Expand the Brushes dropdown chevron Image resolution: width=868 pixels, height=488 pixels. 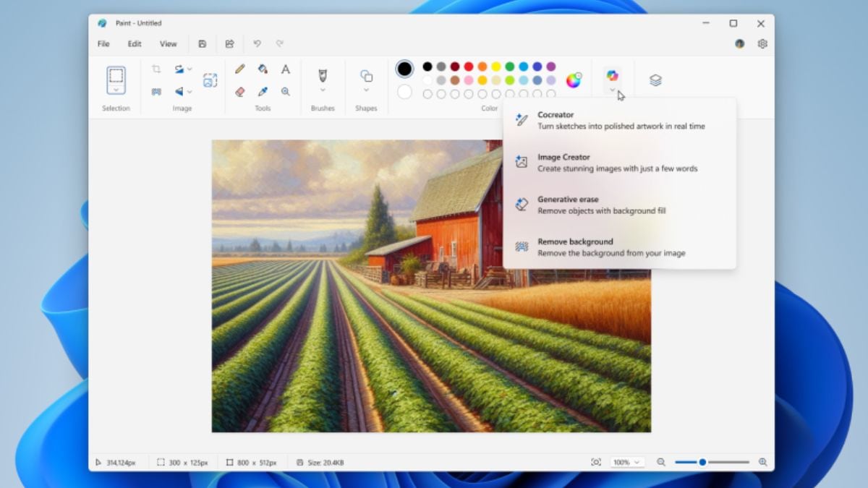(x=323, y=90)
